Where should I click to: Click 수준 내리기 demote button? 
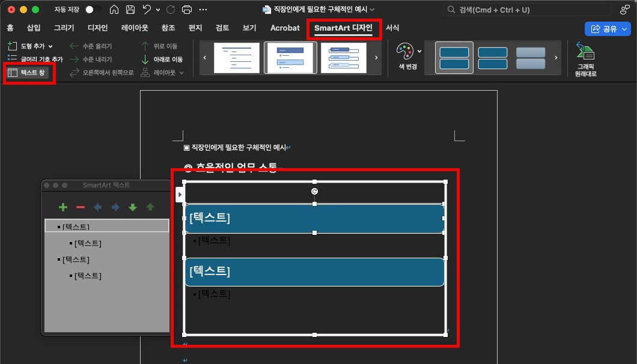[x=91, y=59]
